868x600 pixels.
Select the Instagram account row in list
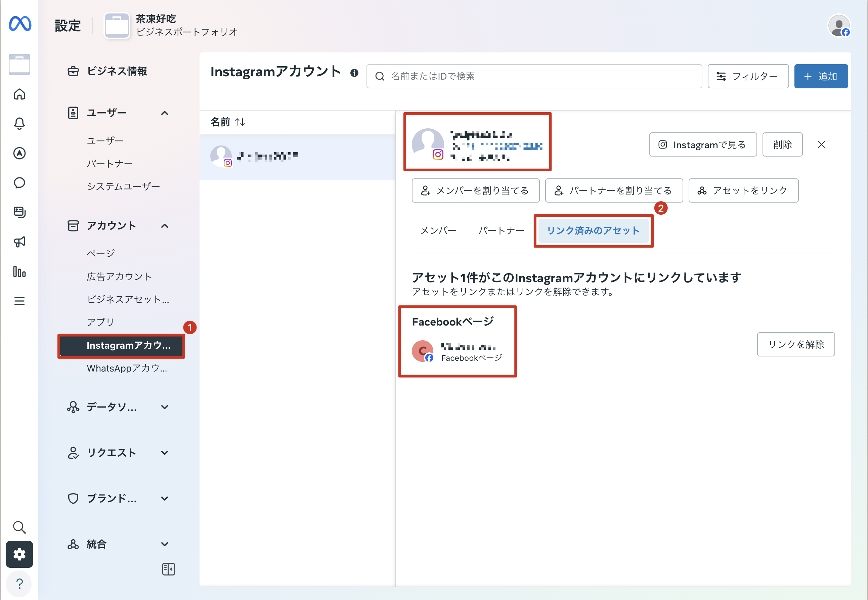297,157
